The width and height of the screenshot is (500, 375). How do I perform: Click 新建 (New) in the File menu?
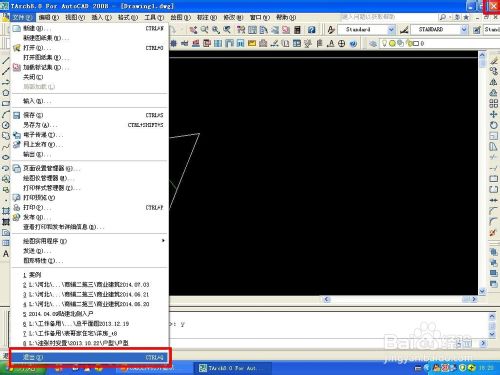pos(89,28)
